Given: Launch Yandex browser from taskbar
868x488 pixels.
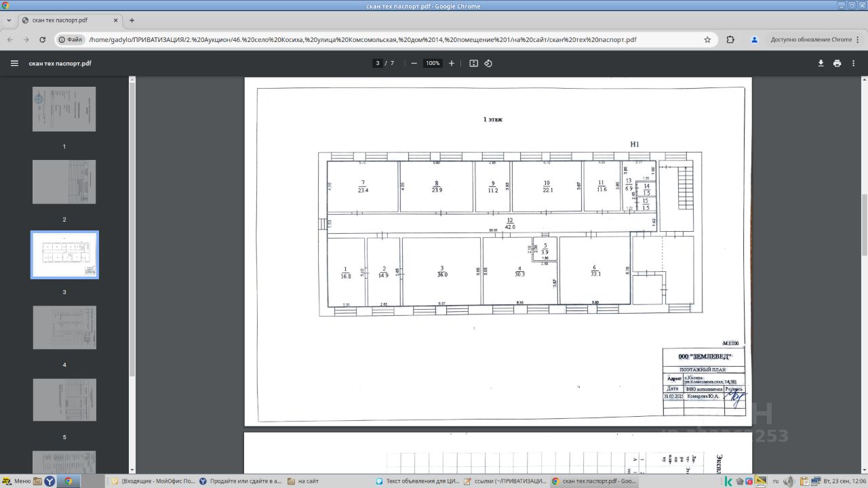Looking at the screenshot, I should [50, 481].
